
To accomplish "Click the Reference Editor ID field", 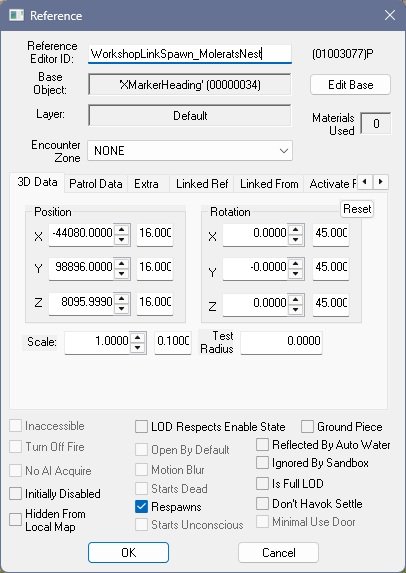I will coord(190,54).
